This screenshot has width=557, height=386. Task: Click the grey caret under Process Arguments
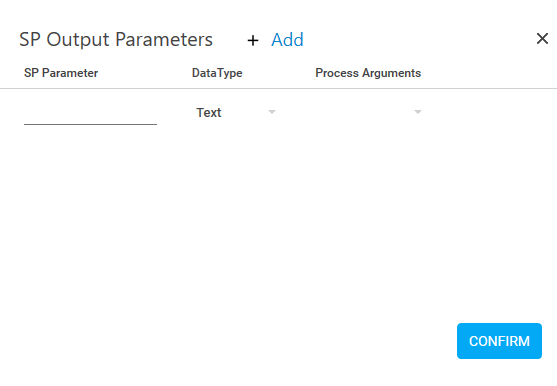(x=418, y=112)
